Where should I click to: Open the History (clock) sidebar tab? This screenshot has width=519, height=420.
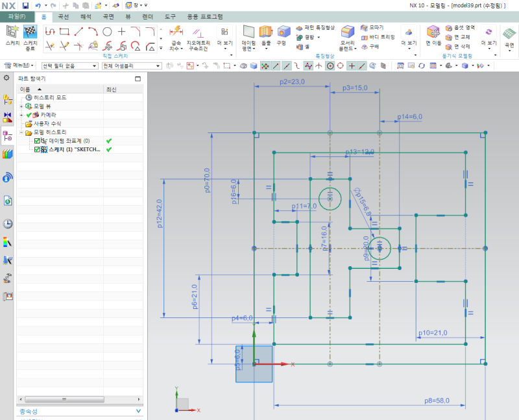click(8, 224)
